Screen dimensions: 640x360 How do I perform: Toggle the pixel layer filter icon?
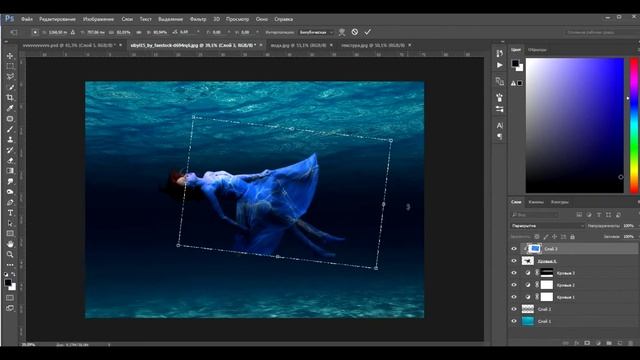point(579,215)
